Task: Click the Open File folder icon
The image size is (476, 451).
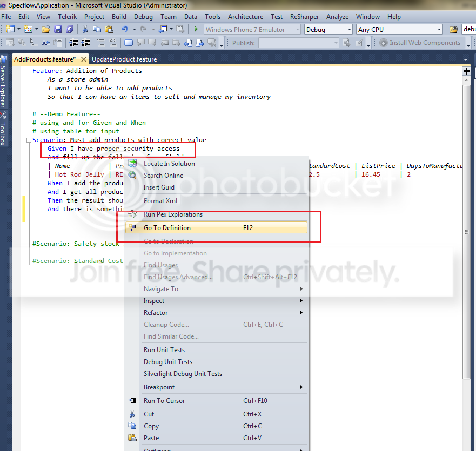Action: [x=46, y=30]
